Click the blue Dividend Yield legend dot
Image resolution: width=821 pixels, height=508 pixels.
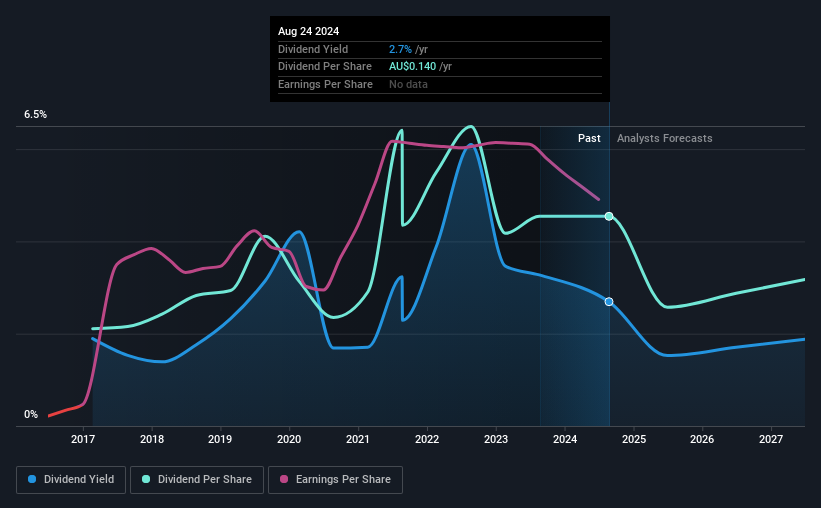click(32, 479)
